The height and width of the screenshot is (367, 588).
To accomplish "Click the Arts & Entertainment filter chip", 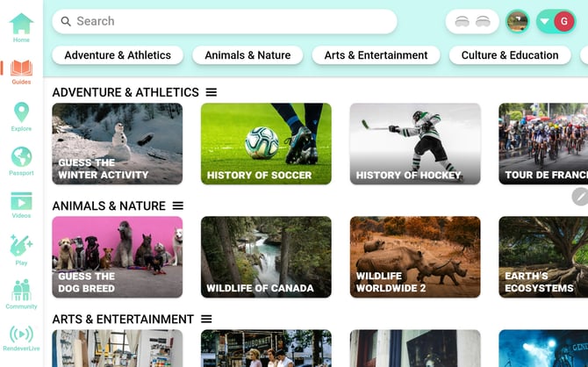I will [x=376, y=55].
